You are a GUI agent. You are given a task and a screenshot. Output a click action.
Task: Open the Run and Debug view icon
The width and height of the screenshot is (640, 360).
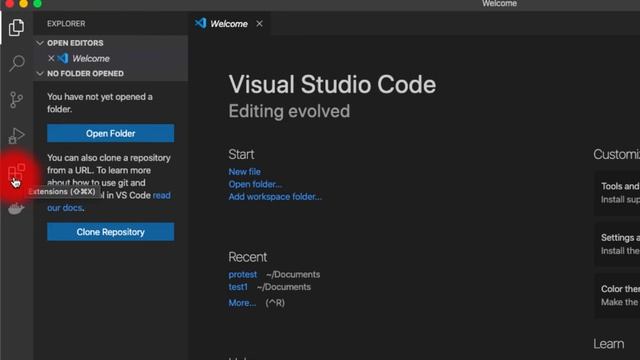click(16, 136)
